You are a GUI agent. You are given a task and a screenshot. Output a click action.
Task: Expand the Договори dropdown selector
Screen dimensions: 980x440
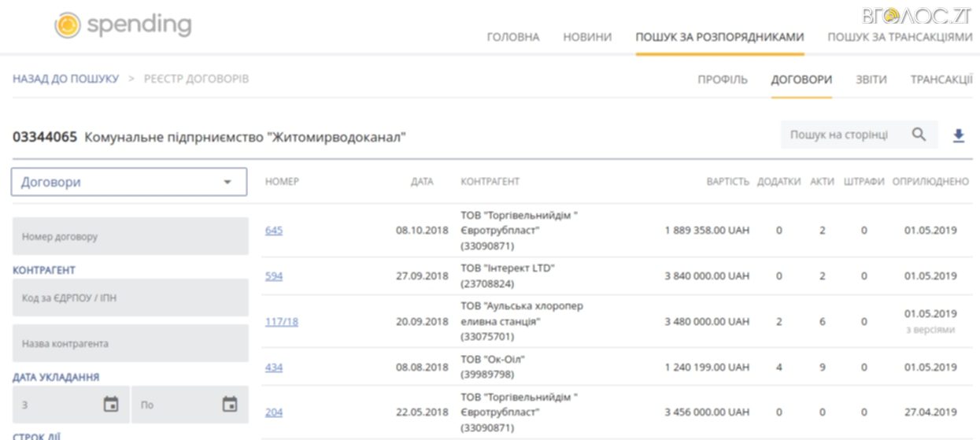129,182
